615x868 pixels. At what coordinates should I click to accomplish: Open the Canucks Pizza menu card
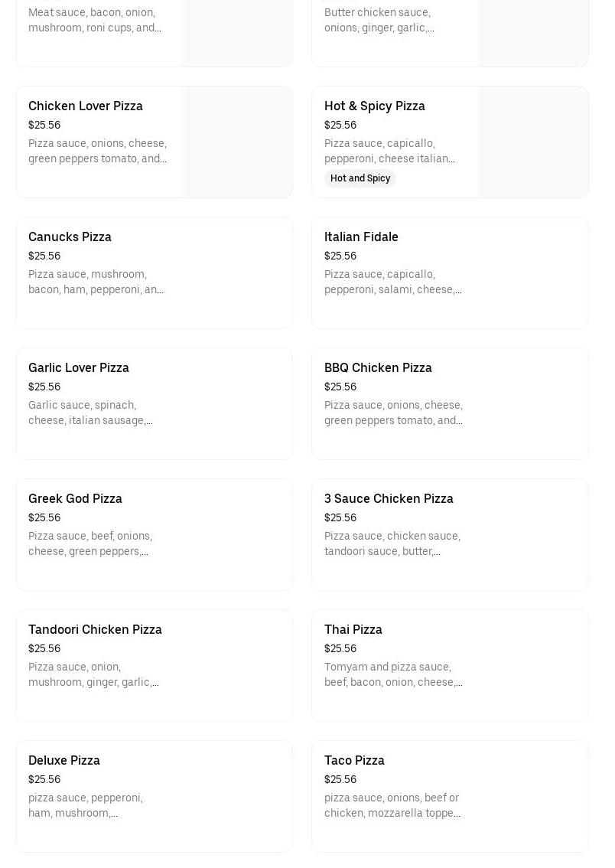pos(154,272)
